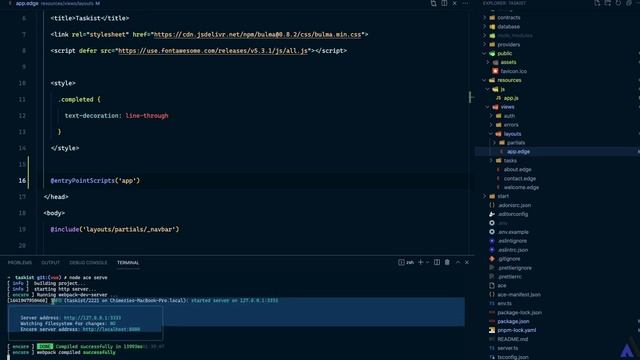The image size is (640, 360).
Task: Open .eslintrc.json file
Action: 512,250
